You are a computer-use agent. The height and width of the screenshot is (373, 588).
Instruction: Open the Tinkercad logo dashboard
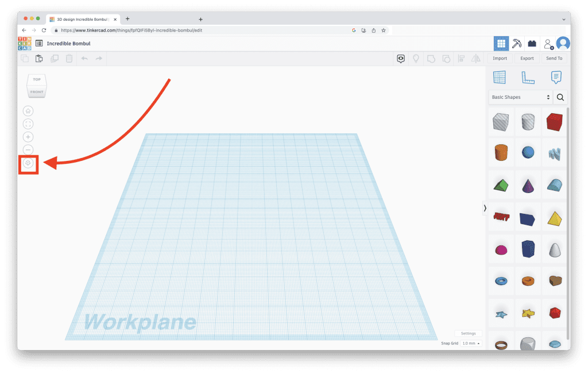[x=25, y=44]
